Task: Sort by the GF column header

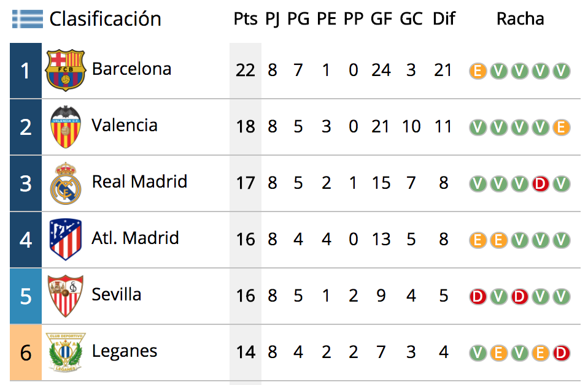Action: pyautogui.click(x=381, y=19)
